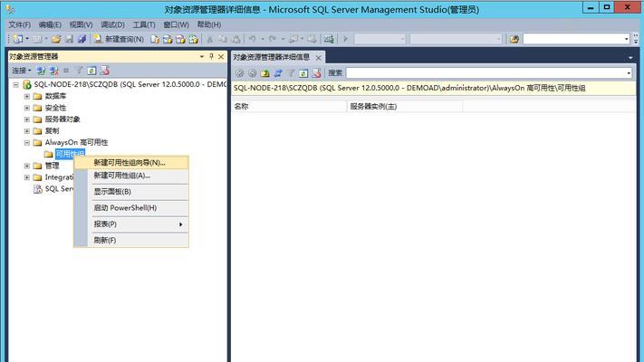This screenshot has height=362, width=644.
Task: Click Refresh icon in Object Explorer toolbar
Action: tap(91, 71)
